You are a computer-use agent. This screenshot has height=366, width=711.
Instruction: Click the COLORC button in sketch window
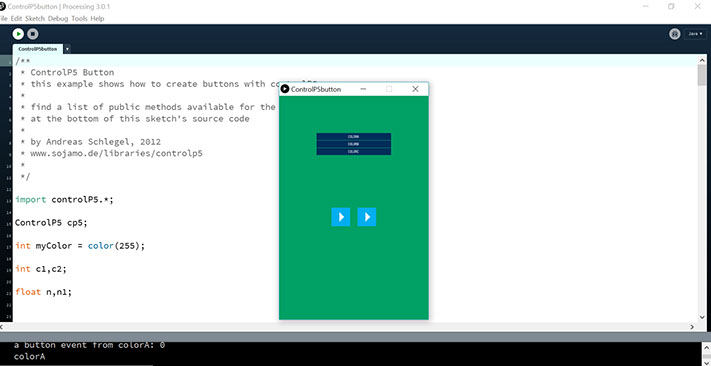pos(354,152)
